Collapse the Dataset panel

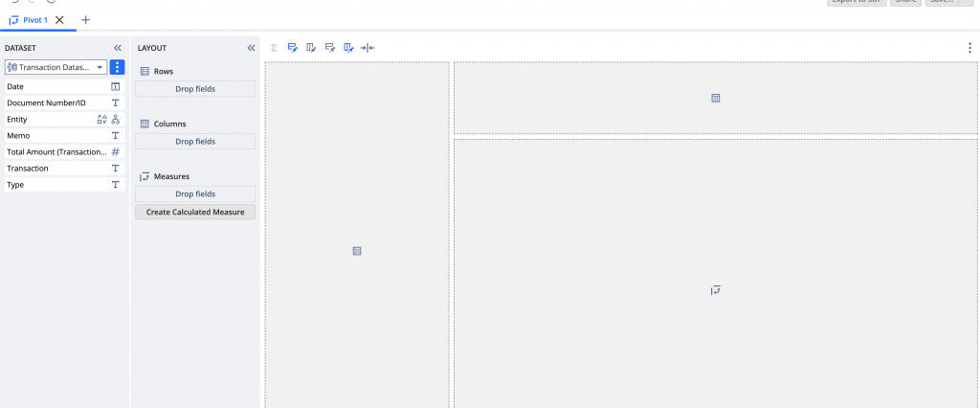point(117,48)
